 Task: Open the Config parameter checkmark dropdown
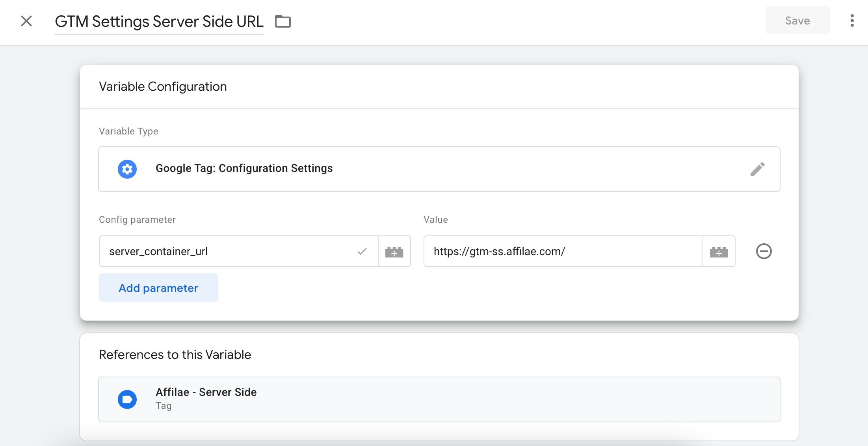coord(362,252)
